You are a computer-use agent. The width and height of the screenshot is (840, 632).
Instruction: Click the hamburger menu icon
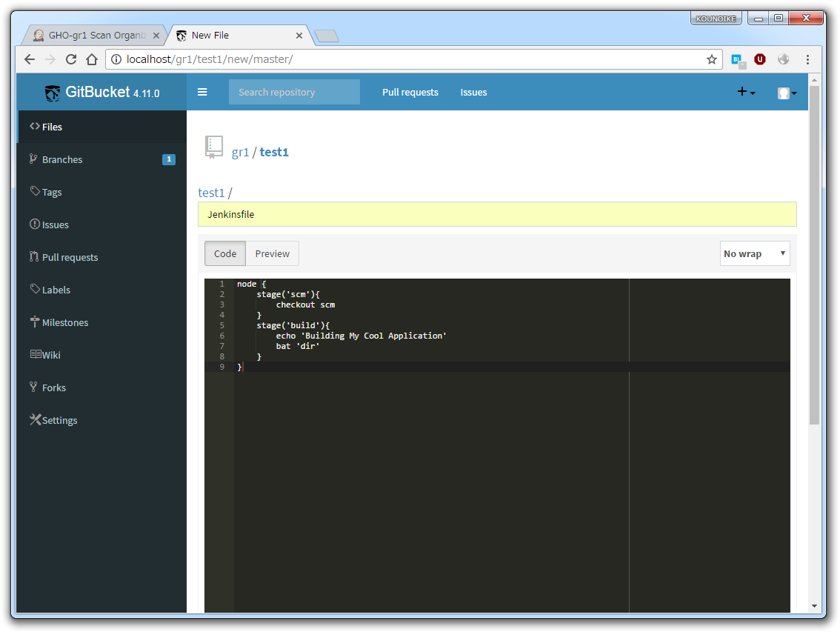[x=202, y=92]
